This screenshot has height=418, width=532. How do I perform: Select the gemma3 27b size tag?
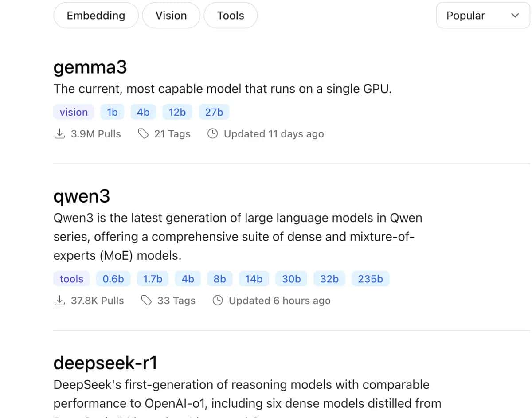[x=214, y=112]
